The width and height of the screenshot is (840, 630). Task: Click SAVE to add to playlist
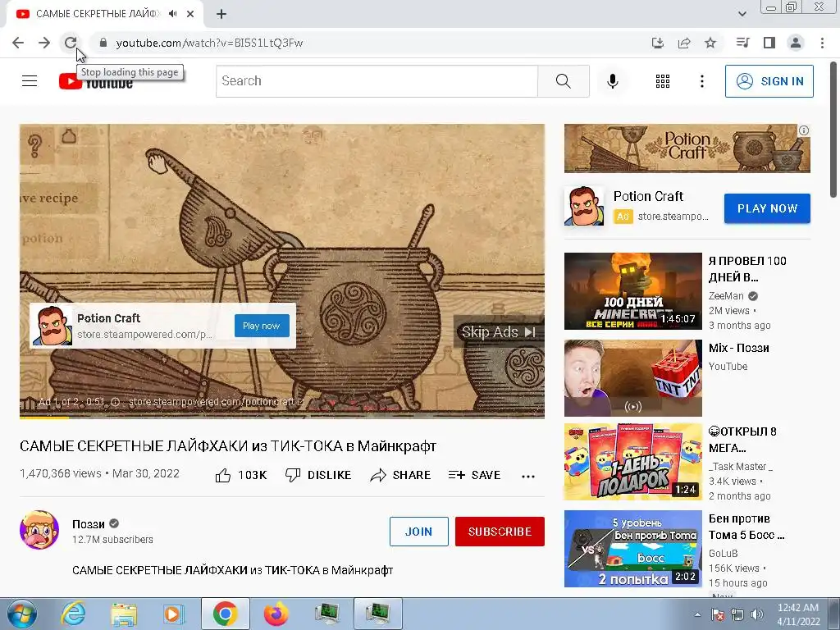click(475, 475)
